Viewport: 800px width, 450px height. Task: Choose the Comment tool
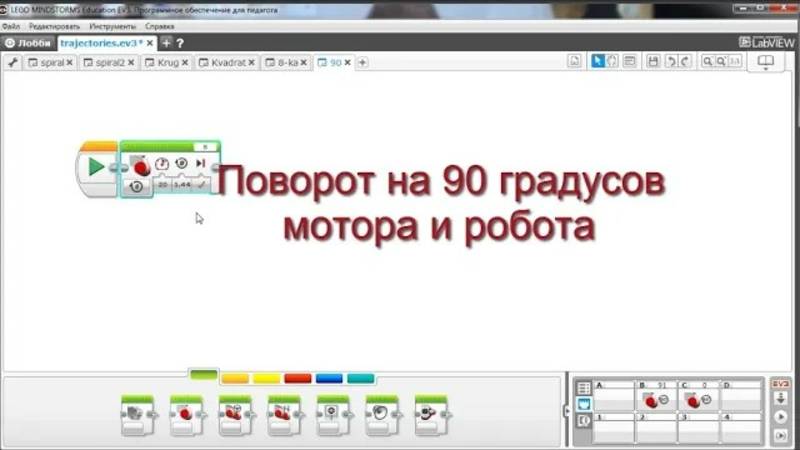(x=630, y=61)
